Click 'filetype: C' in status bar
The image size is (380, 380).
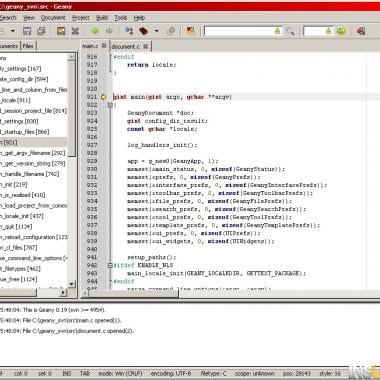(213, 373)
